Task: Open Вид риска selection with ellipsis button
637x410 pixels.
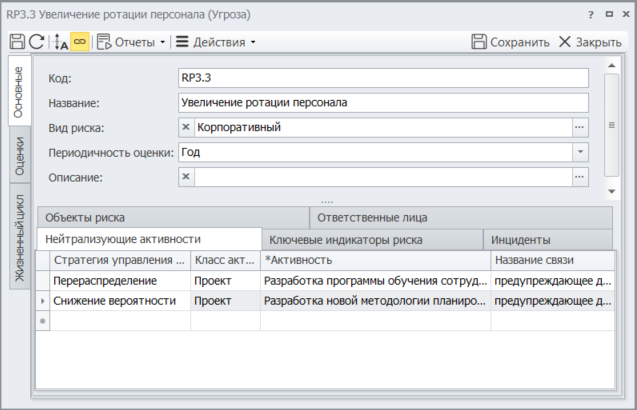Action: pyautogui.click(x=579, y=127)
